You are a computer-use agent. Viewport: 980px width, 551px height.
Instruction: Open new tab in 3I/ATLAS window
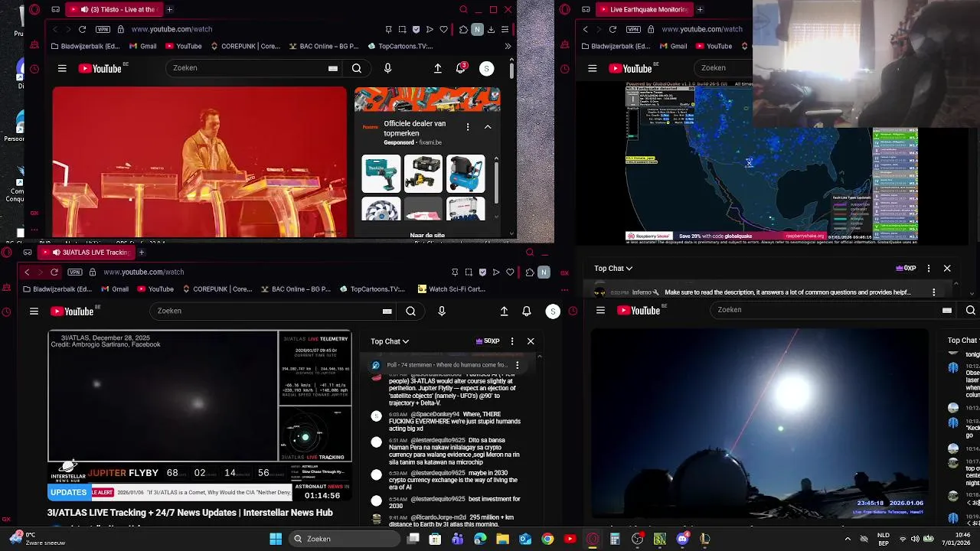tap(141, 252)
